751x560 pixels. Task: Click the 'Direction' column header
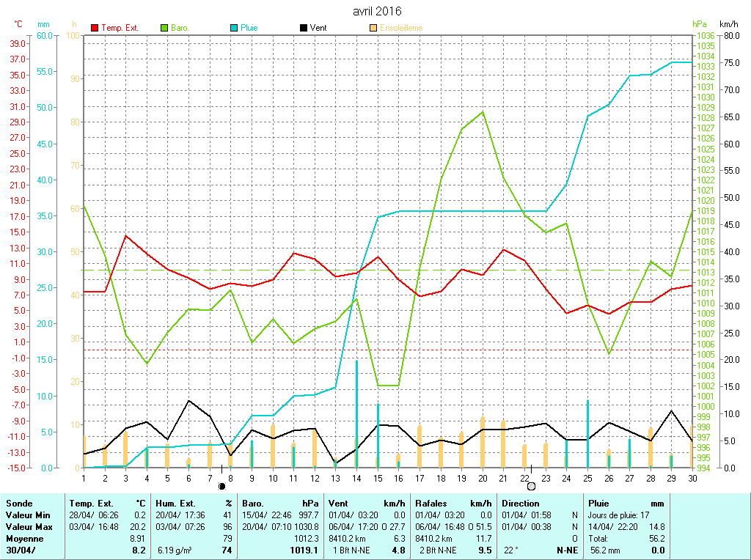click(x=521, y=504)
